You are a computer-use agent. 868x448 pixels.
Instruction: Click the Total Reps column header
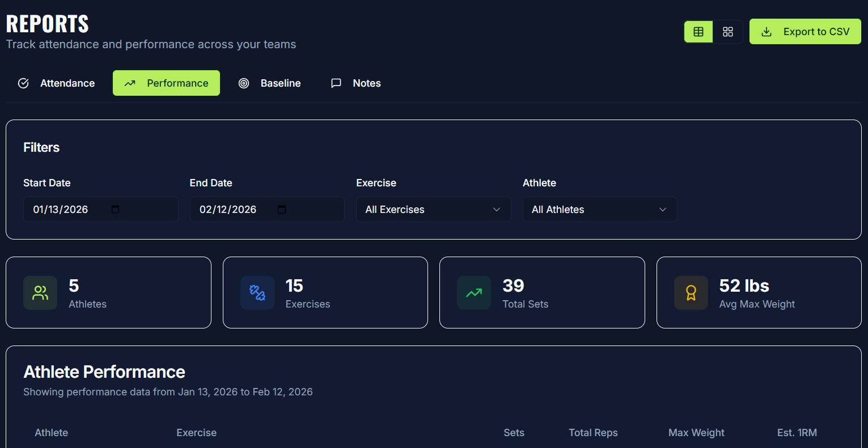593,433
